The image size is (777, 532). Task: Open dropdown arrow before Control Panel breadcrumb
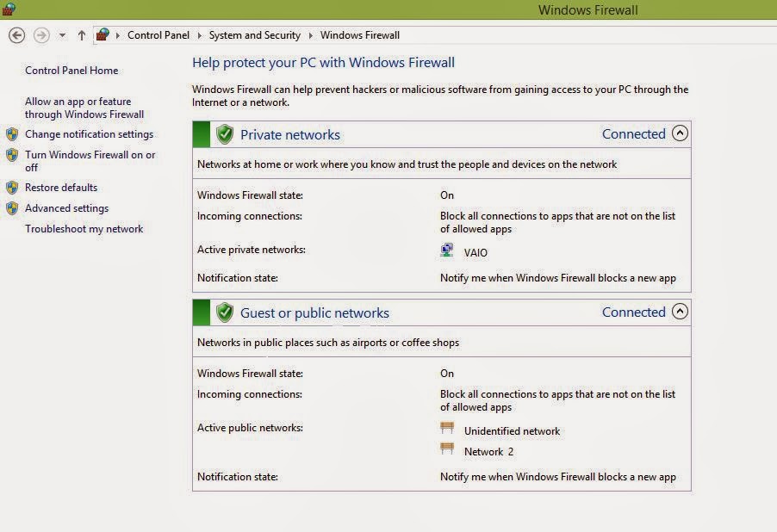click(x=118, y=35)
